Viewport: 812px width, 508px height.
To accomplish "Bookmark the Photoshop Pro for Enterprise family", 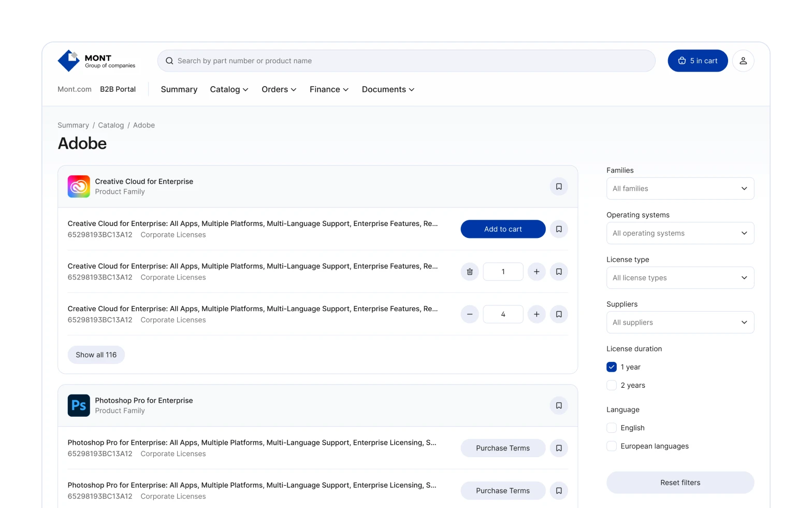I will pos(559,405).
